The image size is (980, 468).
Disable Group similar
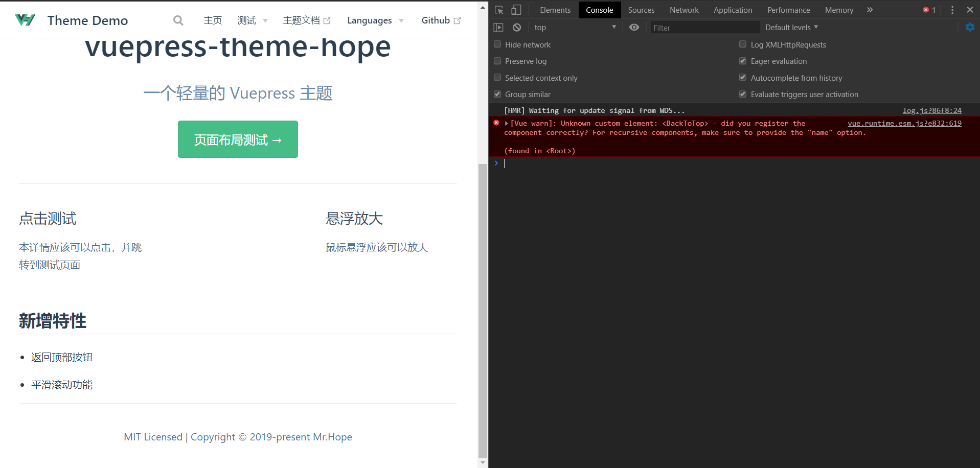click(x=497, y=94)
